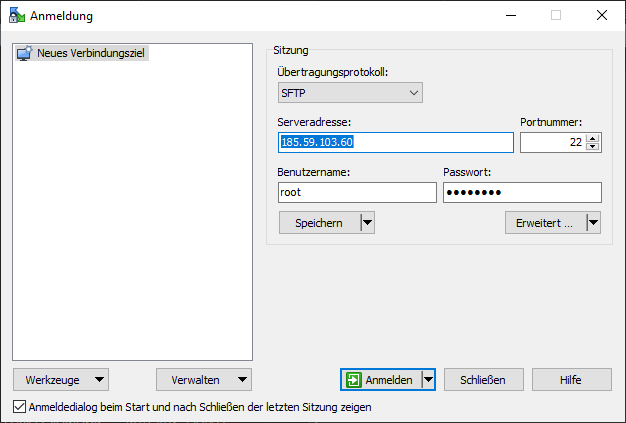Click the Benutzername field containing root
This screenshot has height=423, width=626.
tap(357, 192)
